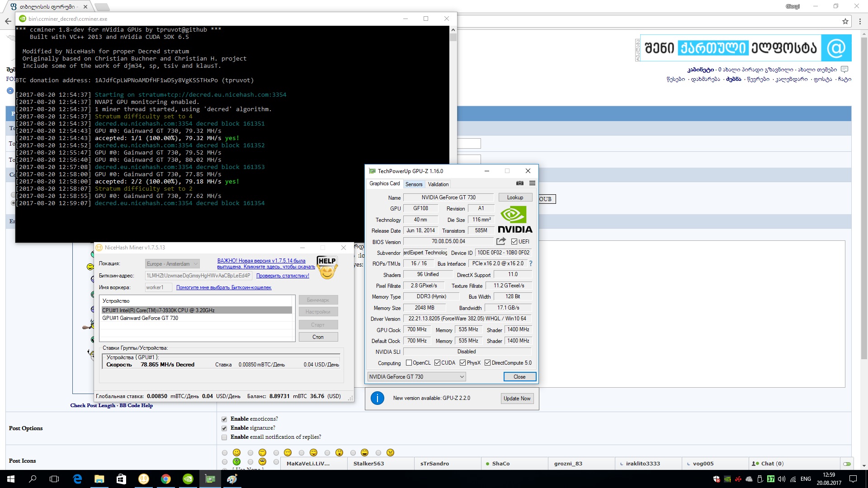Click the Update Now button
The height and width of the screenshot is (488, 868).
click(517, 399)
